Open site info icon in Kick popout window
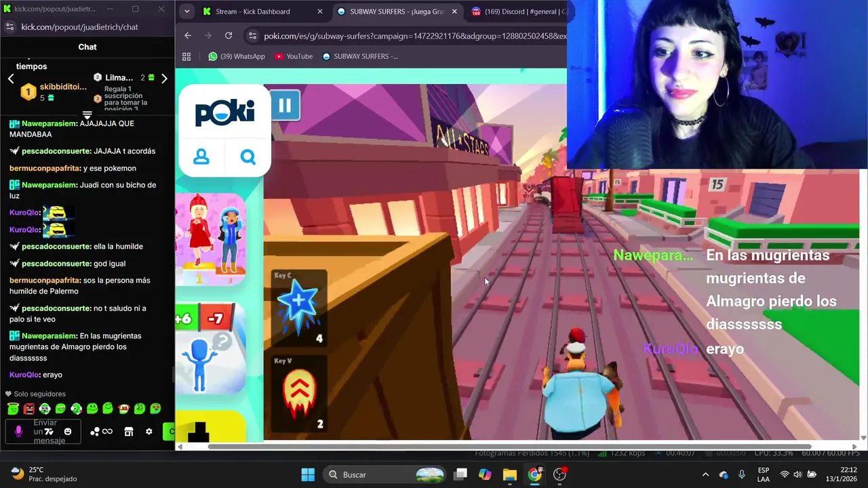This screenshot has width=868, height=488. point(9,27)
